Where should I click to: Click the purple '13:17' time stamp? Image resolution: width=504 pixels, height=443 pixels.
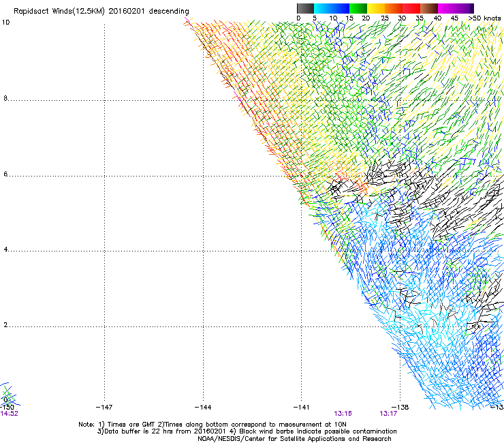pos(388,414)
